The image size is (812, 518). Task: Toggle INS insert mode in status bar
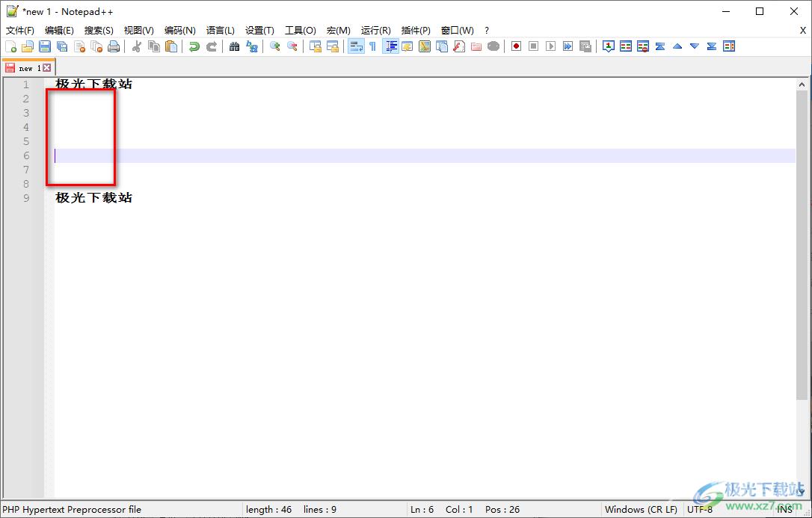(x=784, y=510)
